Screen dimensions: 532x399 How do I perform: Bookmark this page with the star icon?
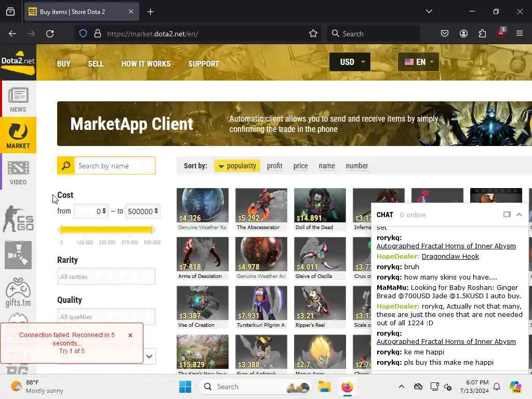click(x=313, y=34)
